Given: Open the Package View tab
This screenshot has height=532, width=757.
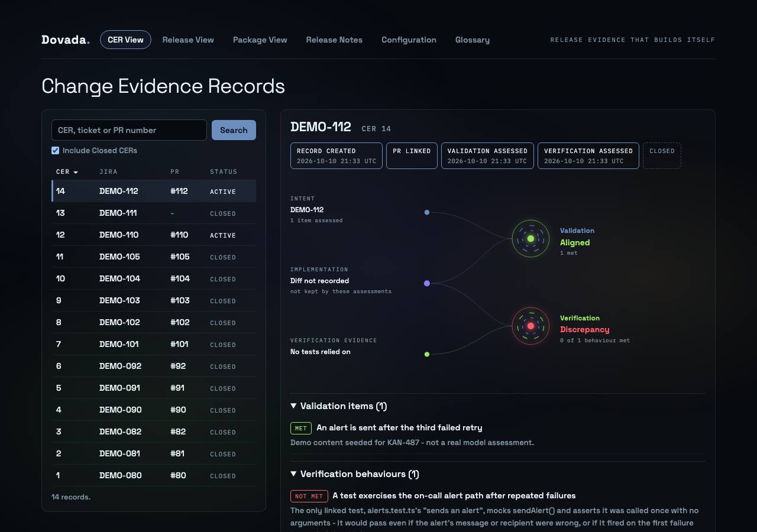Looking at the screenshot, I should (260, 40).
